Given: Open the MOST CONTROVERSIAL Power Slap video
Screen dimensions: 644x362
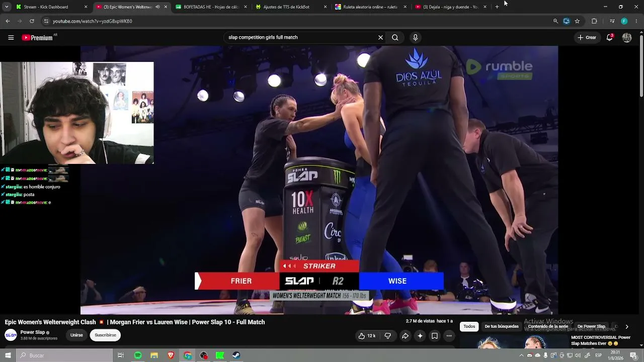Looking at the screenshot, I should [x=601, y=340].
